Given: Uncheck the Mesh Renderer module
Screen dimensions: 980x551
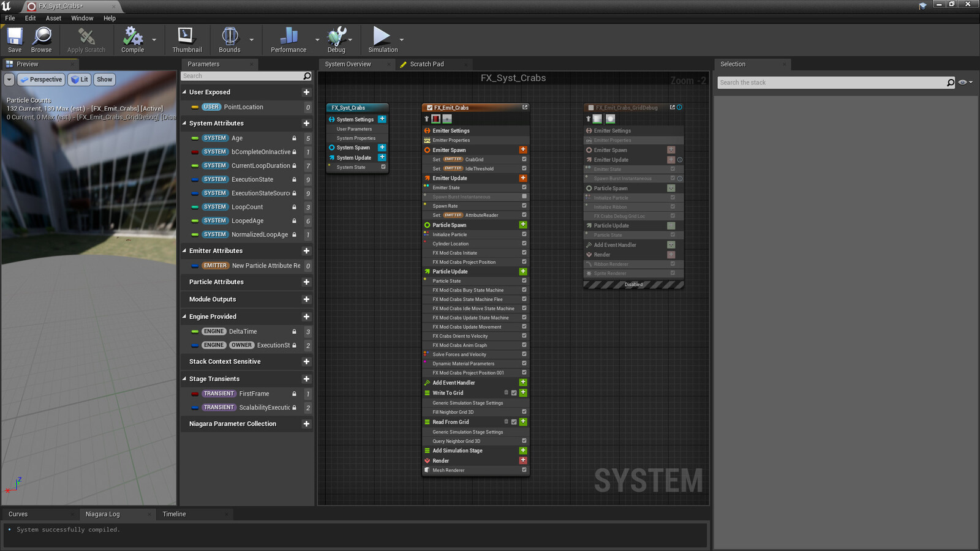Looking at the screenshot, I should coord(524,470).
